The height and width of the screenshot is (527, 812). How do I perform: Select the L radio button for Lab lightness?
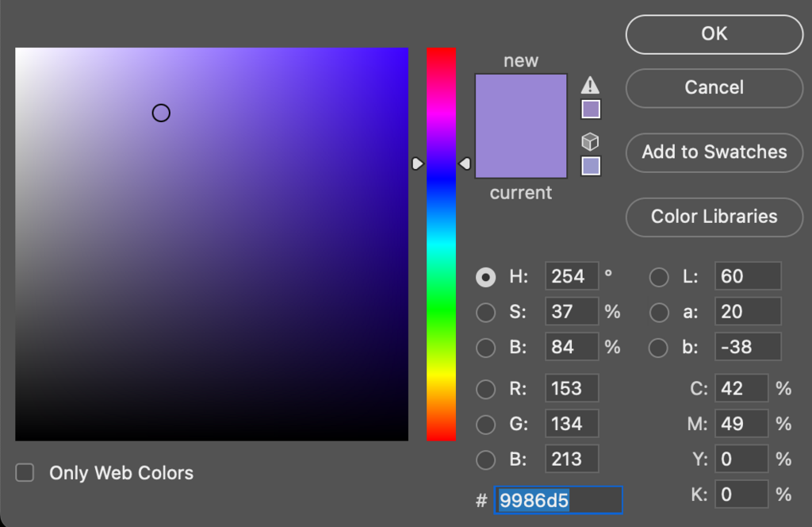659,276
